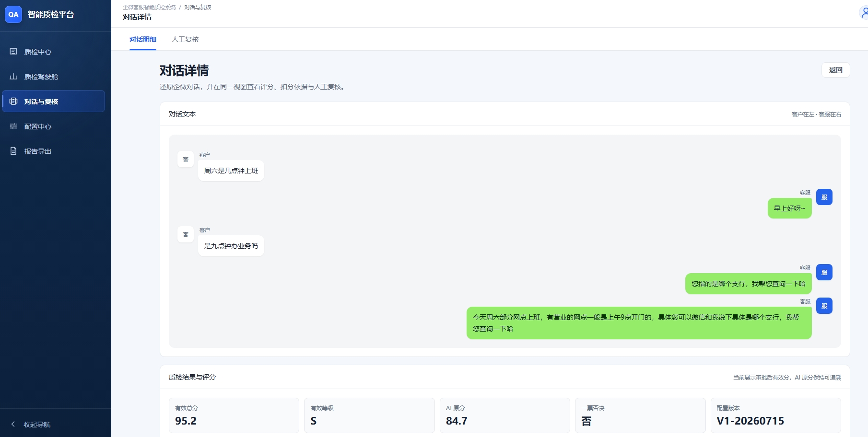Click the 对话与复核 sidebar icon
Image resolution: width=868 pixels, height=437 pixels.
tap(13, 101)
